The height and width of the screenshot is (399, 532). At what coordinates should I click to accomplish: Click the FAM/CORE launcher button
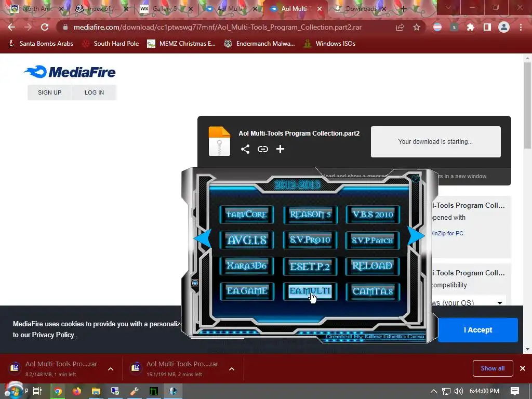click(x=247, y=215)
